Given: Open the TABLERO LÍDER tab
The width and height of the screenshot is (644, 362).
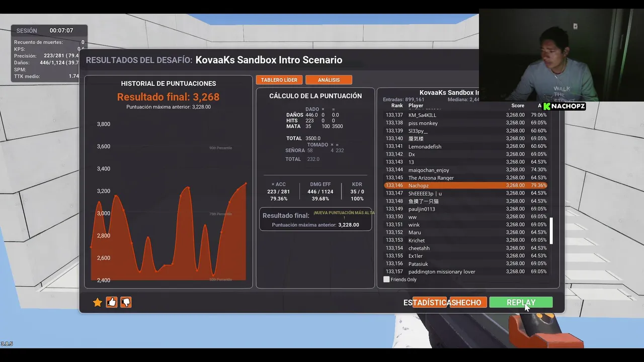Looking at the screenshot, I should tap(279, 80).
